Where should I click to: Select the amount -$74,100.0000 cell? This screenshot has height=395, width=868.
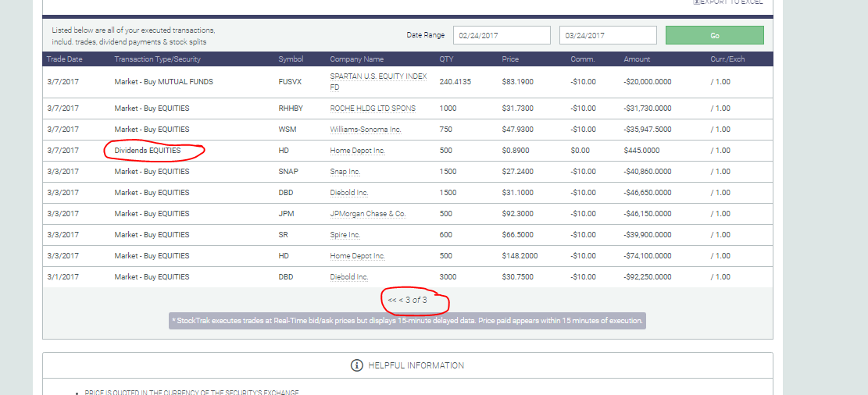coord(648,255)
